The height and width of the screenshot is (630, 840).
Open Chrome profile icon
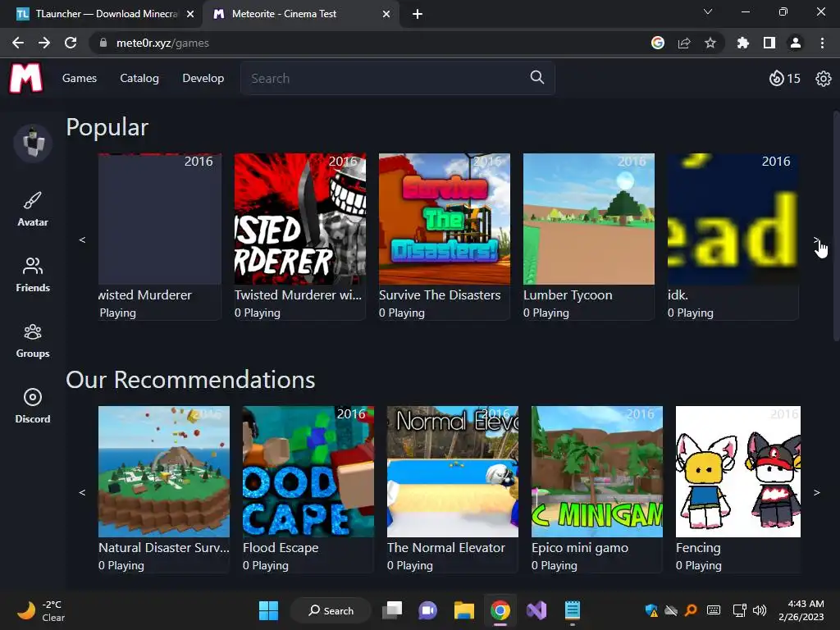point(796,43)
